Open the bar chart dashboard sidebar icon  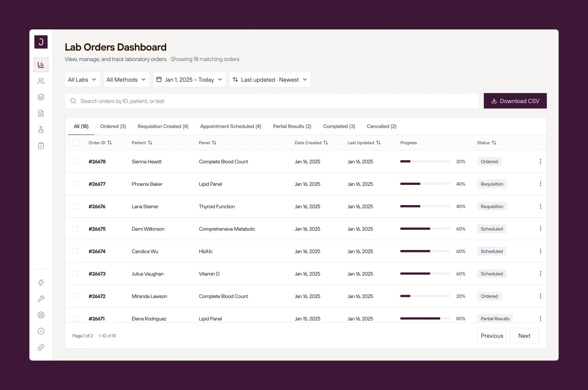pyautogui.click(x=41, y=65)
